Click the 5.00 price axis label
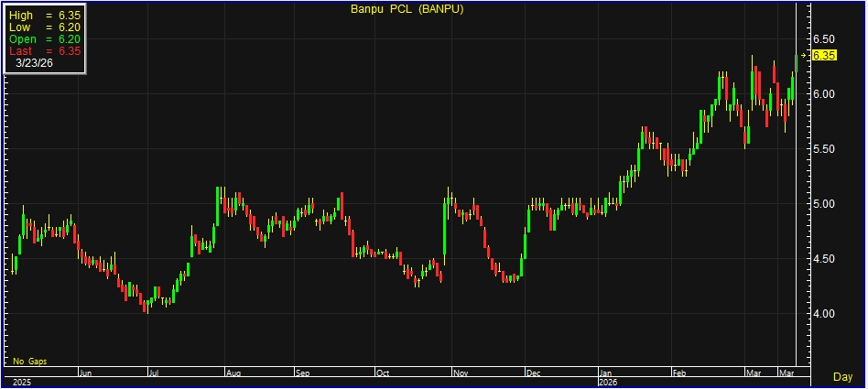The width and height of the screenshot is (868, 389). pyautogui.click(x=825, y=204)
